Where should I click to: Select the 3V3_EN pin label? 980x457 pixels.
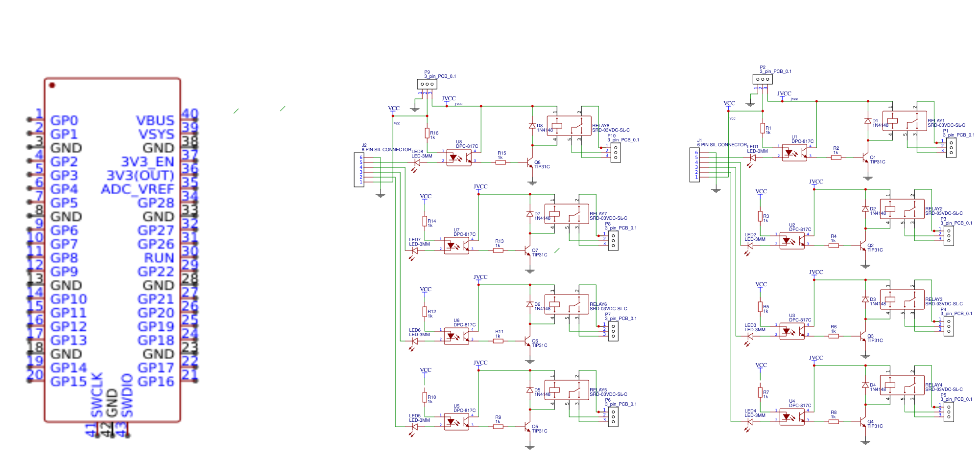147,162
